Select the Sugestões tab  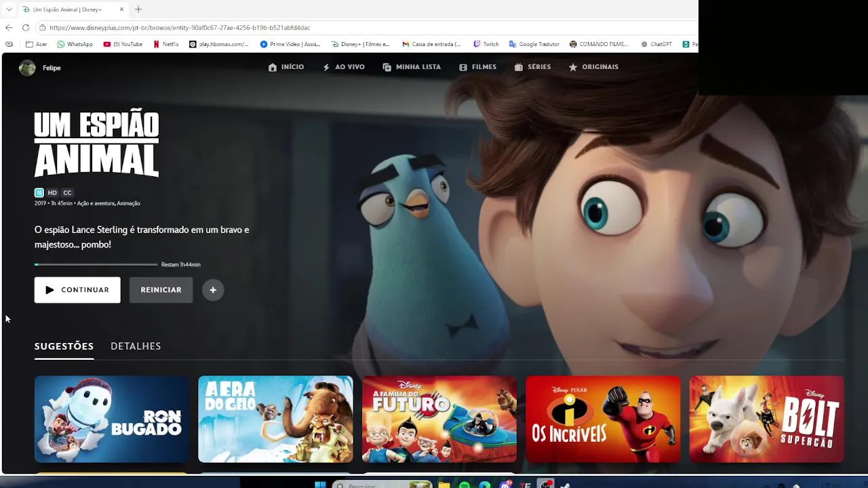pyautogui.click(x=64, y=346)
